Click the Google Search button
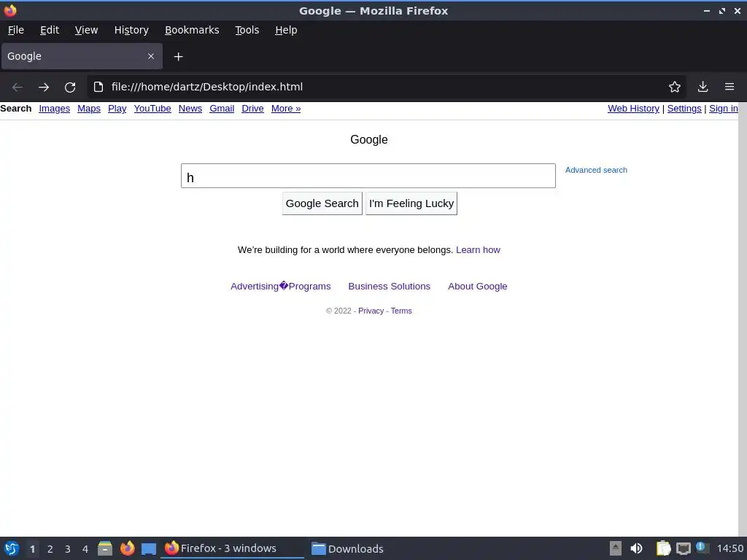The image size is (747, 560). (x=322, y=203)
